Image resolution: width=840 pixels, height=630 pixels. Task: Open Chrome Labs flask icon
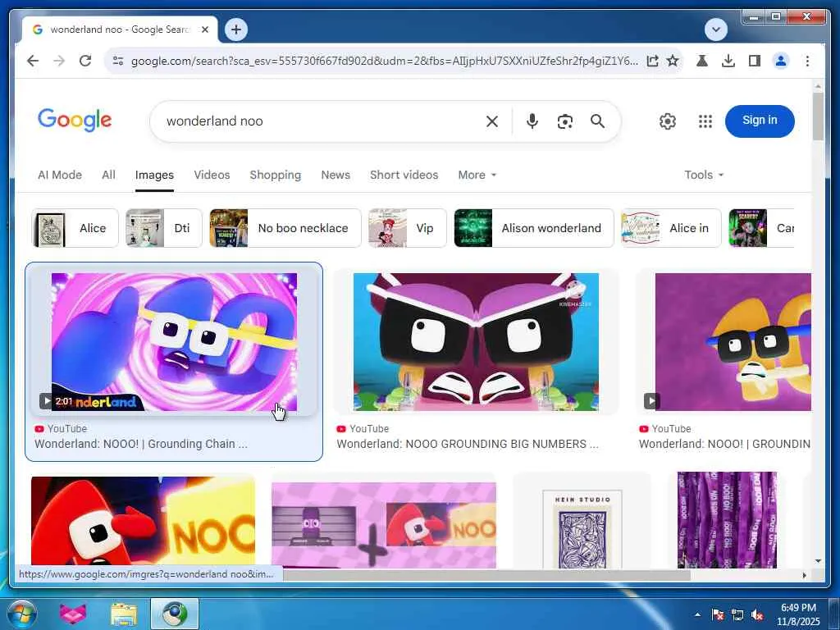[x=702, y=61]
